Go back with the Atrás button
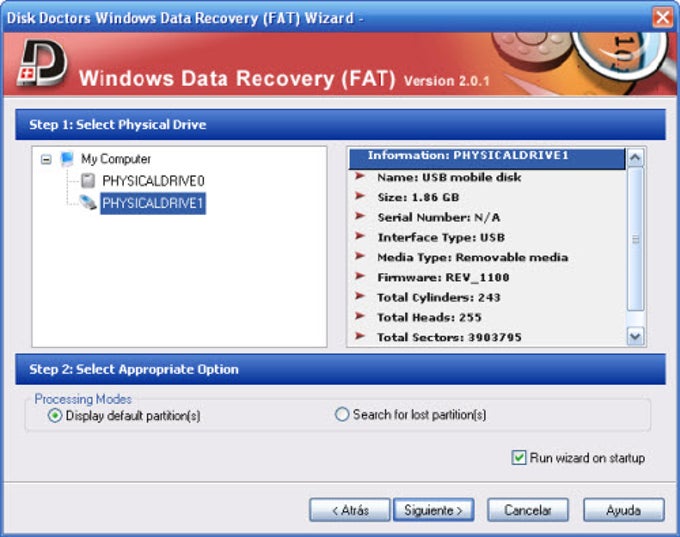 [350, 510]
